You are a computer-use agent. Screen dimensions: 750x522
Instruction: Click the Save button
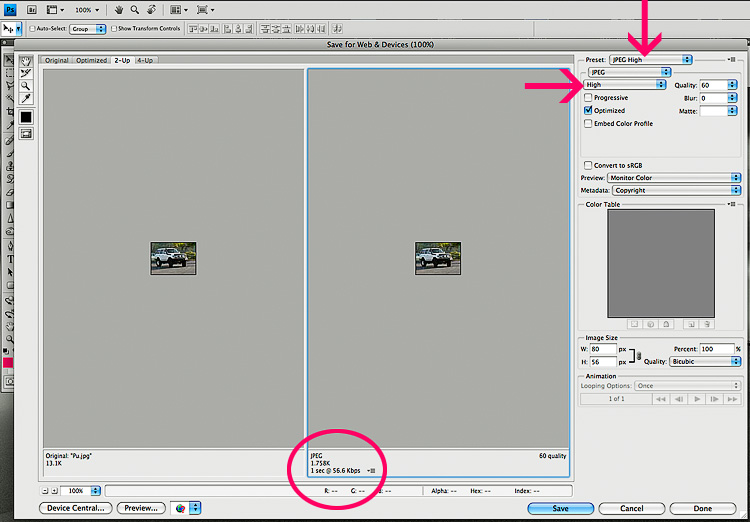pyautogui.click(x=560, y=508)
